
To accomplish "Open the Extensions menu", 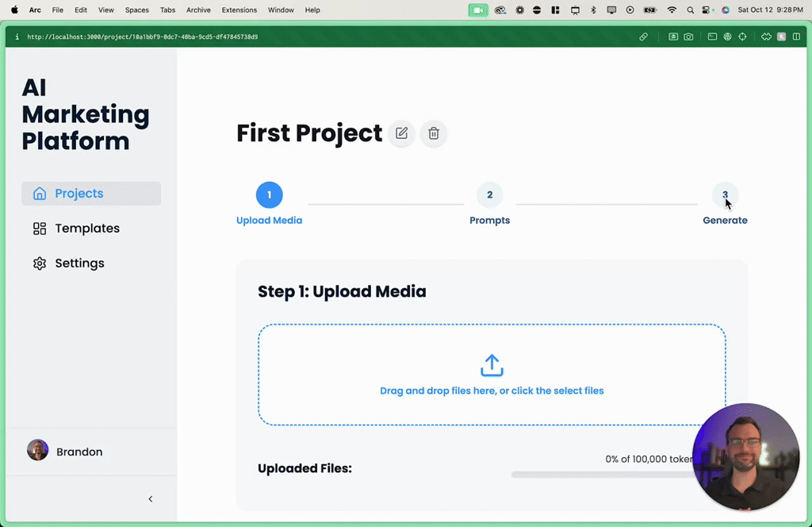I will click(x=239, y=10).
